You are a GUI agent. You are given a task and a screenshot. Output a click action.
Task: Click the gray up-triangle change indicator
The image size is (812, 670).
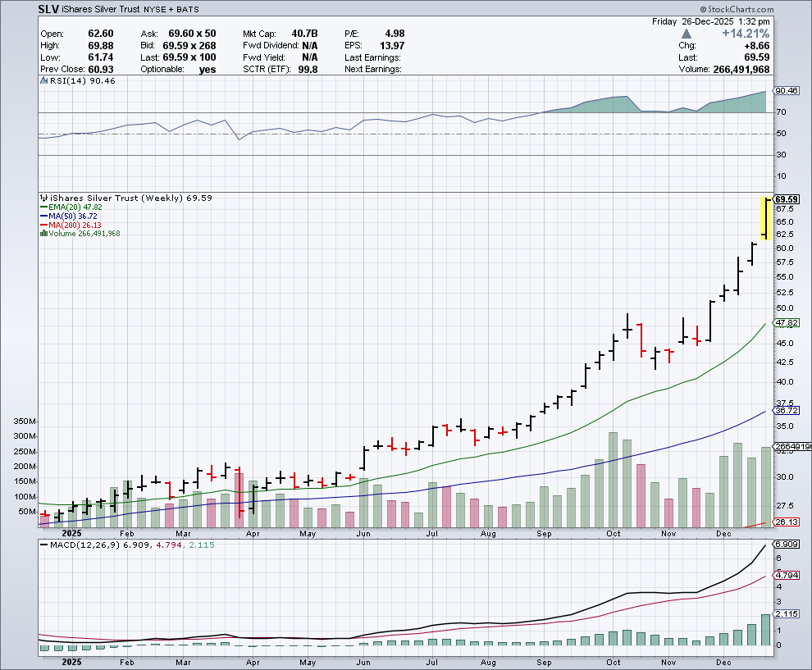[x=687, y=34]
